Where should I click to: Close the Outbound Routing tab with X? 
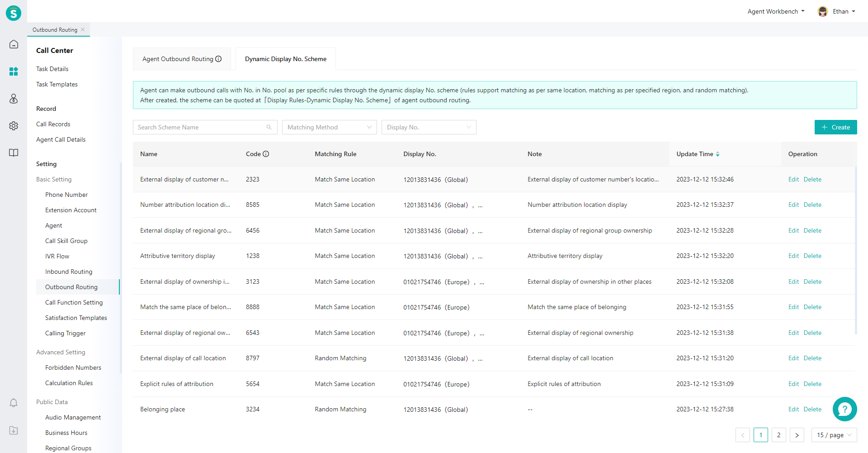(83, 30)
